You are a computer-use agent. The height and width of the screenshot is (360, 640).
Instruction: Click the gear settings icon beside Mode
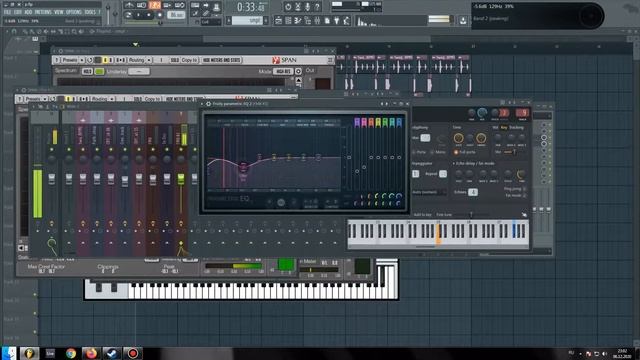298,71
